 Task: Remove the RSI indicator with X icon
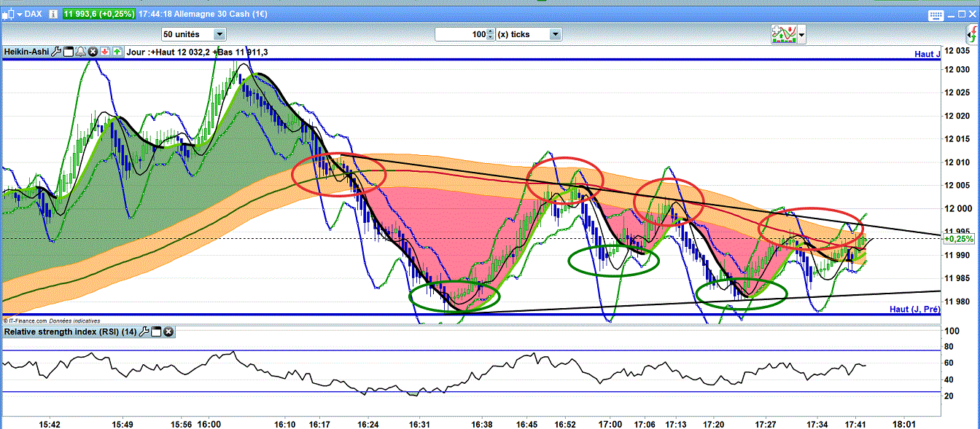(168, 332)
